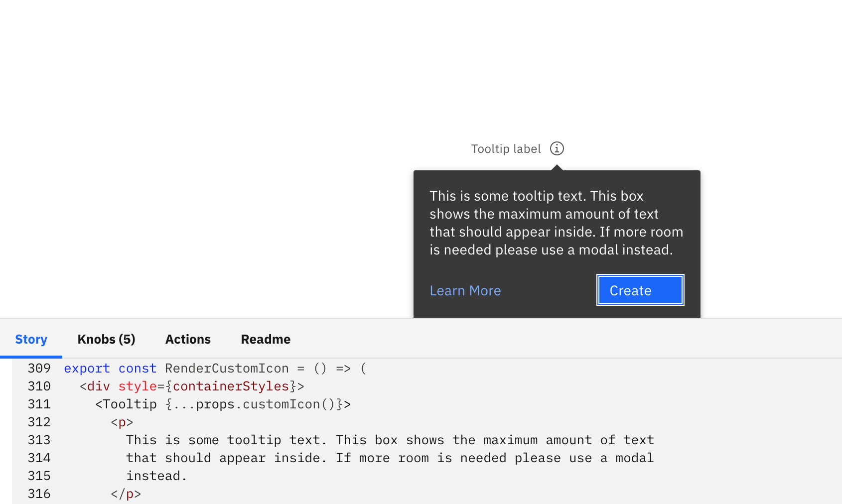Click the Tooltip label heading text
This screenshot has width=842, height=504.
point(505,148)
